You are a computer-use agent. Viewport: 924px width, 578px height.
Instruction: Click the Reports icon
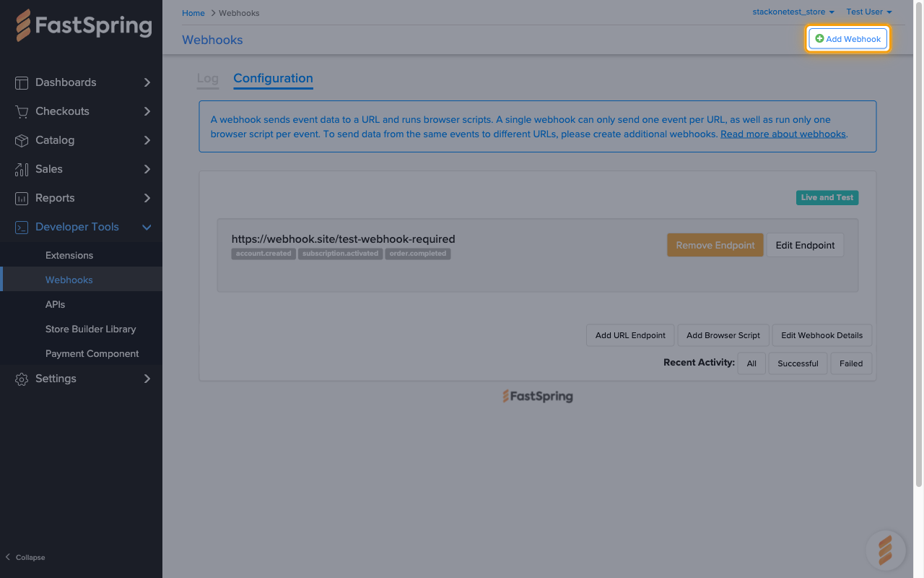click(x=22, y=198)
